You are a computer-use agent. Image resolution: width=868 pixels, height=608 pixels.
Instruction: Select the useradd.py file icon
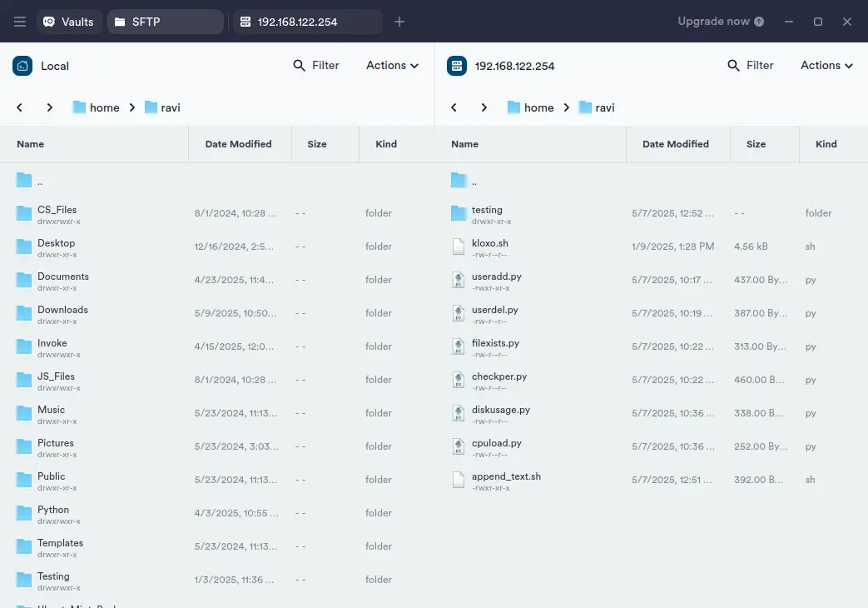458,280
